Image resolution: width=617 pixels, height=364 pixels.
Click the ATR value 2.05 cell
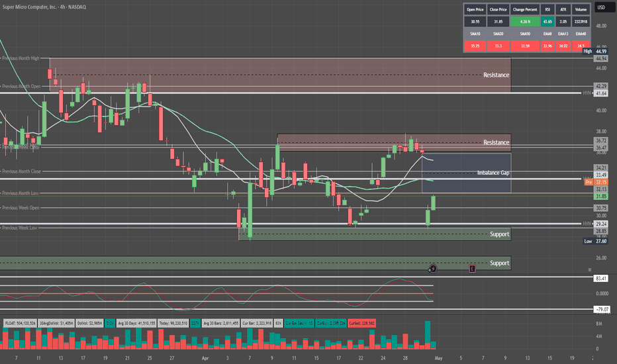pyautogui.click(x=563, y=22)
